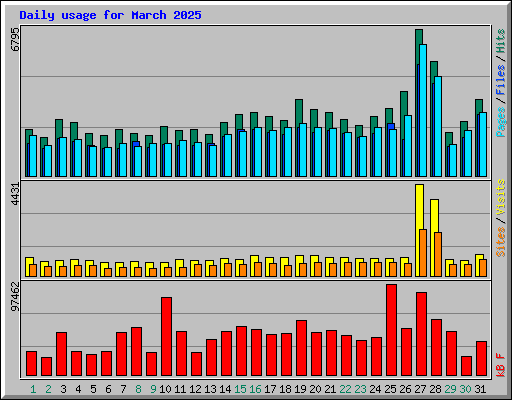Click the green hits bar for day 19

[x=299, y=111]
